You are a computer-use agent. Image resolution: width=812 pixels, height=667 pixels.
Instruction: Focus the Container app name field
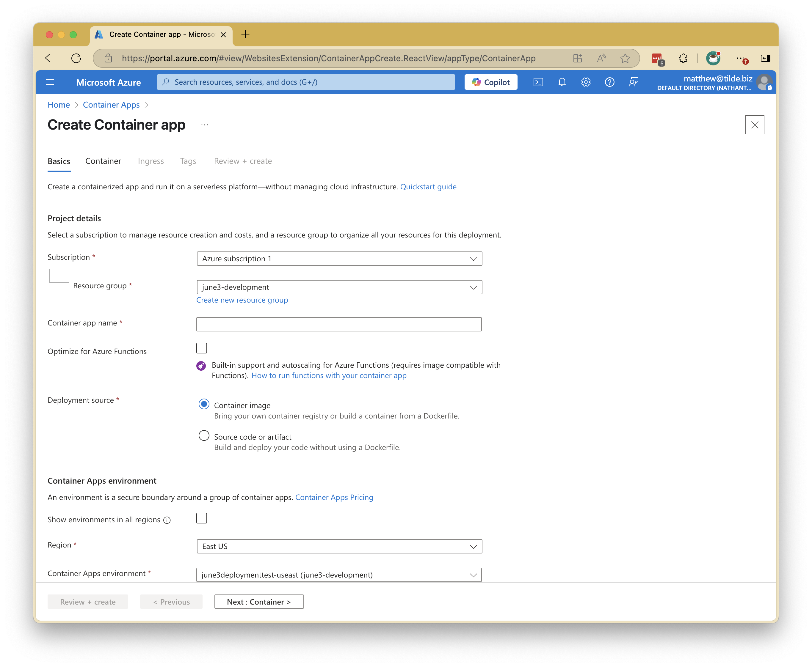point(339,324)
